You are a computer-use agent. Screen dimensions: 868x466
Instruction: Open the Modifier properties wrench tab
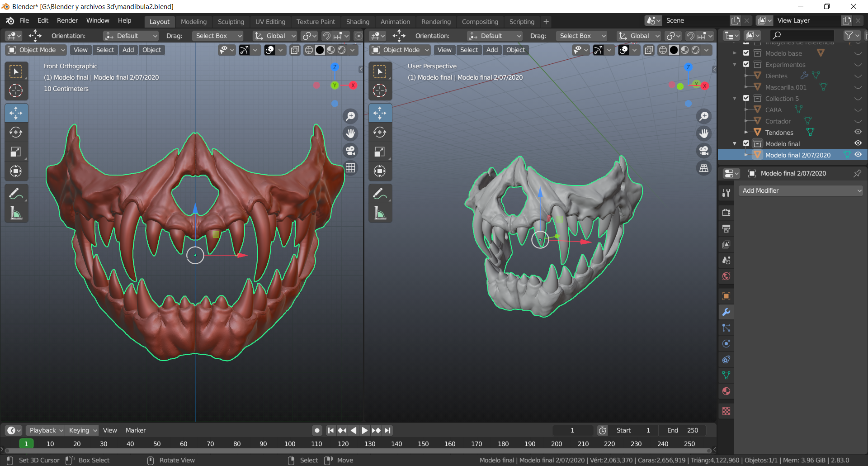coord(726,312)
